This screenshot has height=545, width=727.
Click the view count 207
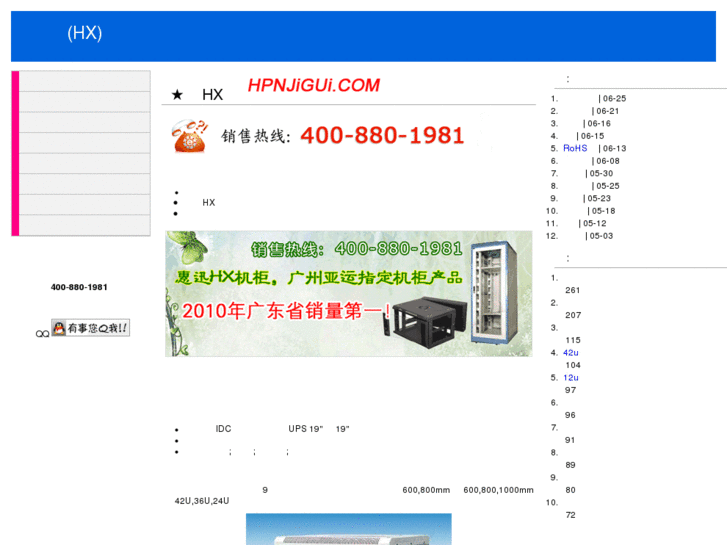coord(573,315)
